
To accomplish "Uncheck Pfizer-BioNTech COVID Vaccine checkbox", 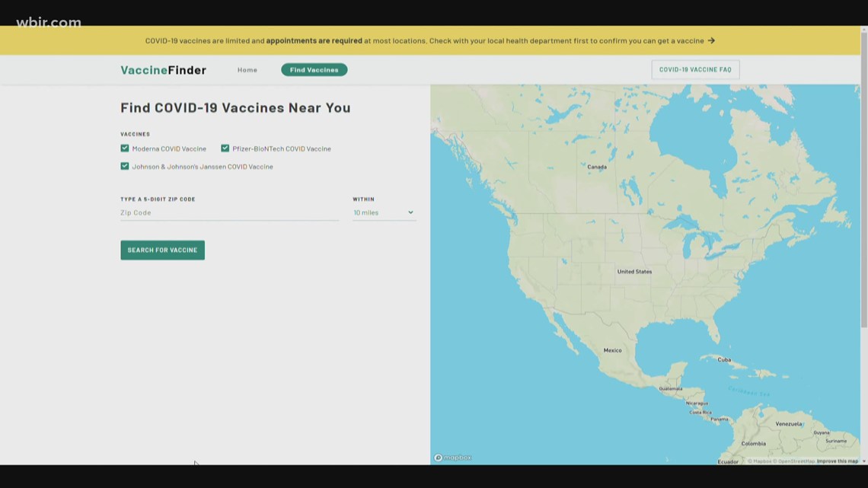I will point(225,148).
